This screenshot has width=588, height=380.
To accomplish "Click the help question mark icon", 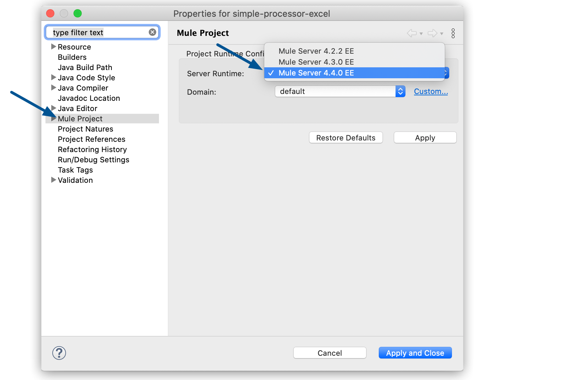I will click(59, 353).
